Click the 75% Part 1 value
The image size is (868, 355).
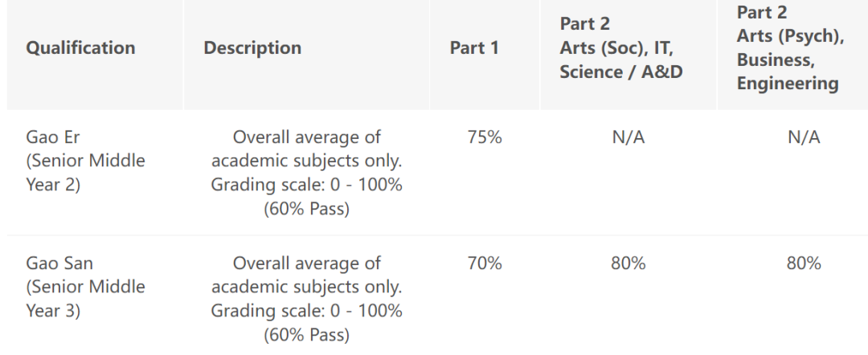click(485, 137)
